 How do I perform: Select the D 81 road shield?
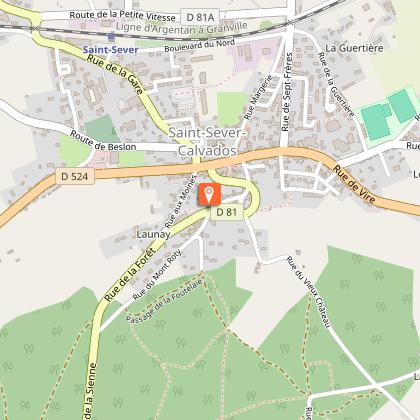[227, 212]
